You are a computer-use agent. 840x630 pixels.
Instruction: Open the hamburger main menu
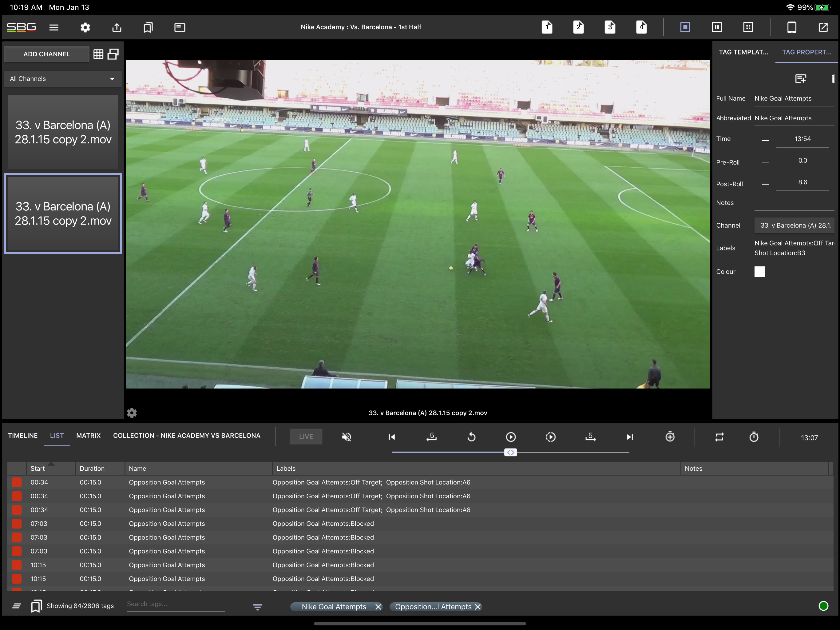point(53,27)
